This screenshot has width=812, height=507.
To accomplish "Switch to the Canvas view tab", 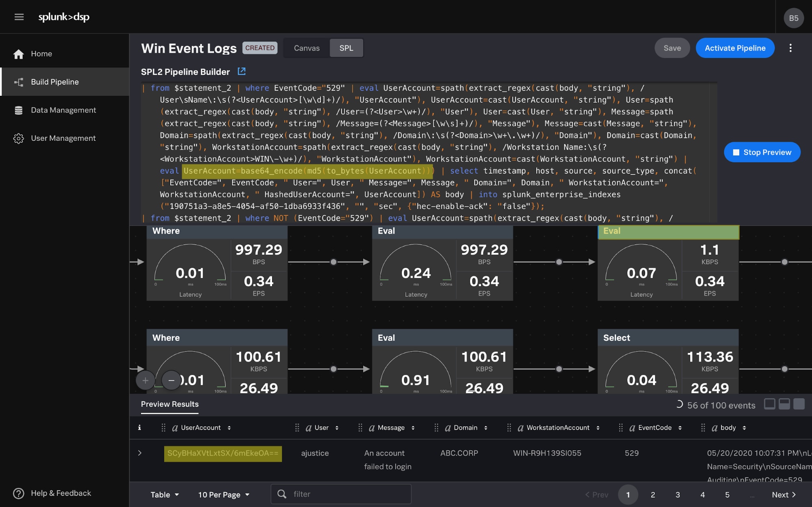I will pyautogui.click(x=307, y=48).
